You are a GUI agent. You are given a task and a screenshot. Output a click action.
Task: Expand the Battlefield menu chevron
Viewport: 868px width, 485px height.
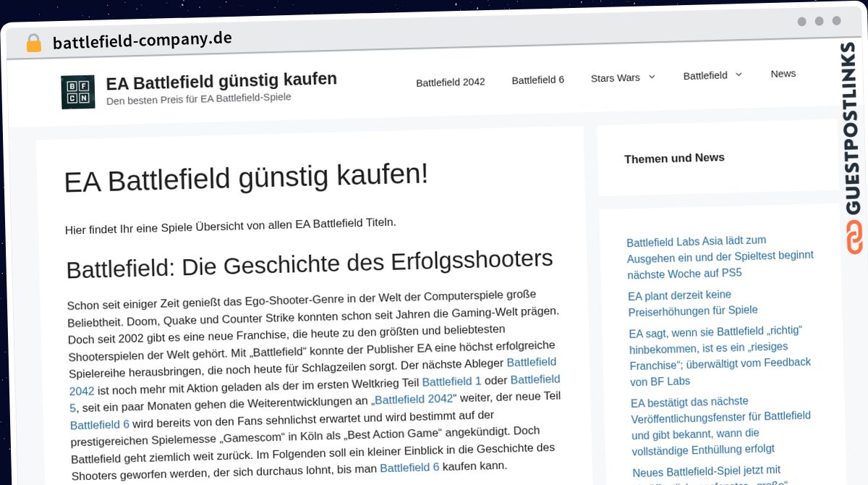tap(739, 75)
